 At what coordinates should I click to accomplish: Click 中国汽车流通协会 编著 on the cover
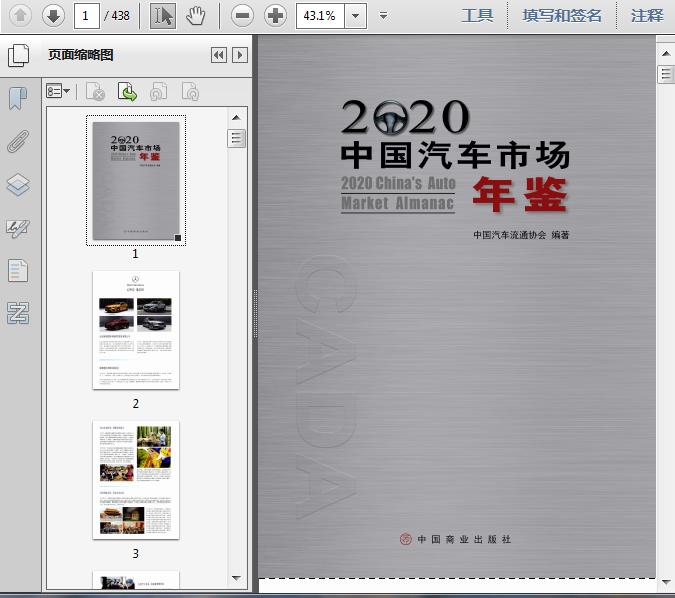click(x=521, y=235)
